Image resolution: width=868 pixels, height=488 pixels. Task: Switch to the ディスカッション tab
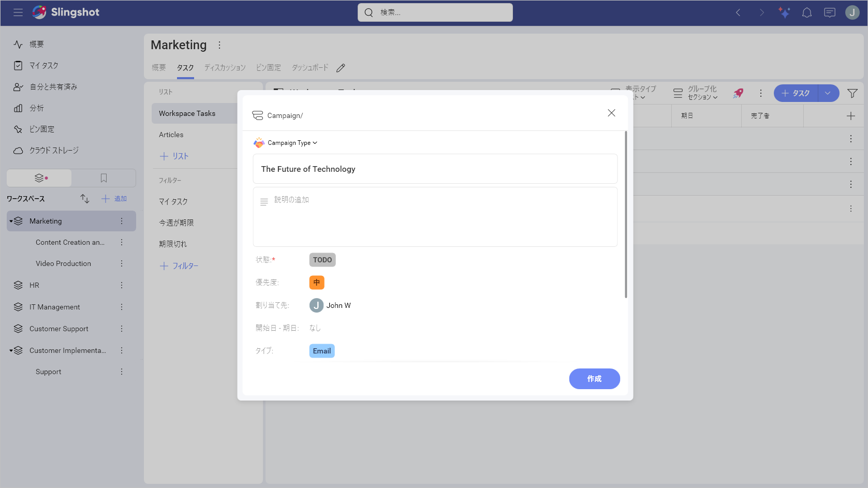coord(225,68)
